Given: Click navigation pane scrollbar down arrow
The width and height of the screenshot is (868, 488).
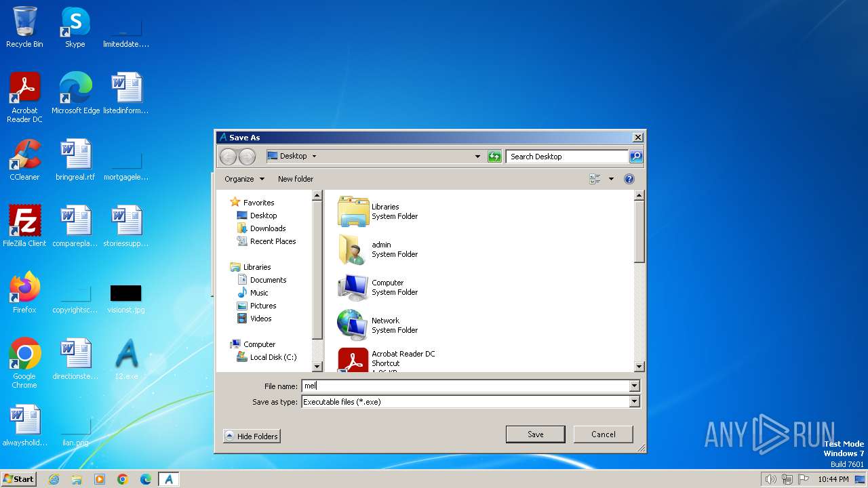Looking at the screenshot, I should [317, 367].
